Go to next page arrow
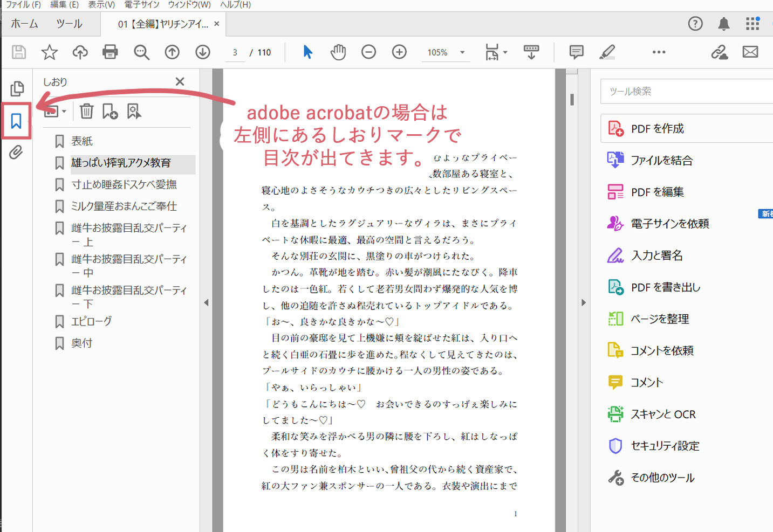The height and width of the screenshot is (532, 773). click(x=203, y=52)
